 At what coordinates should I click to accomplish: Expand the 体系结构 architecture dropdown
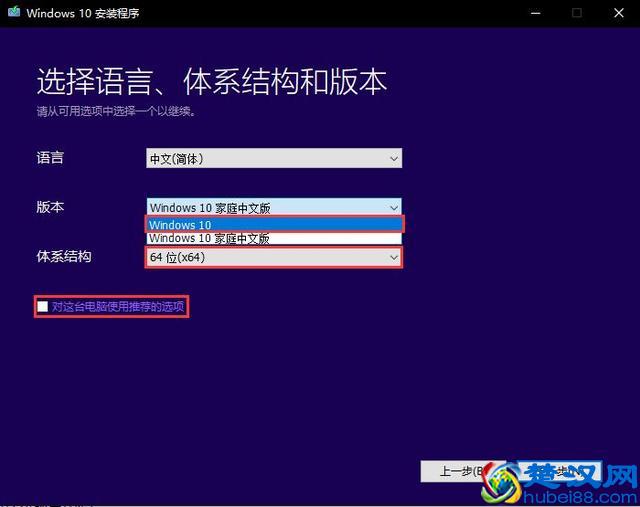point(274,257)
